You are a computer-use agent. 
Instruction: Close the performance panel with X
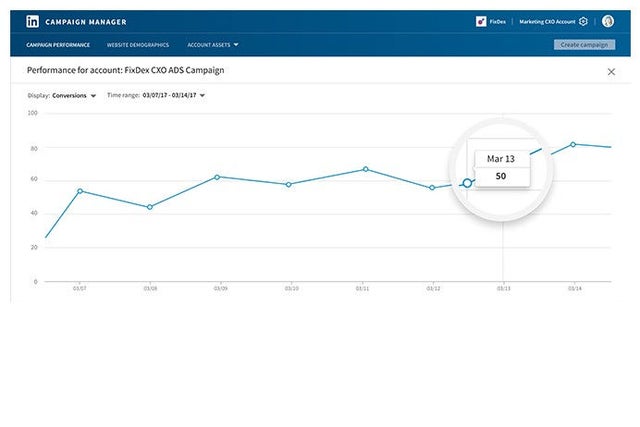point(611,72)
